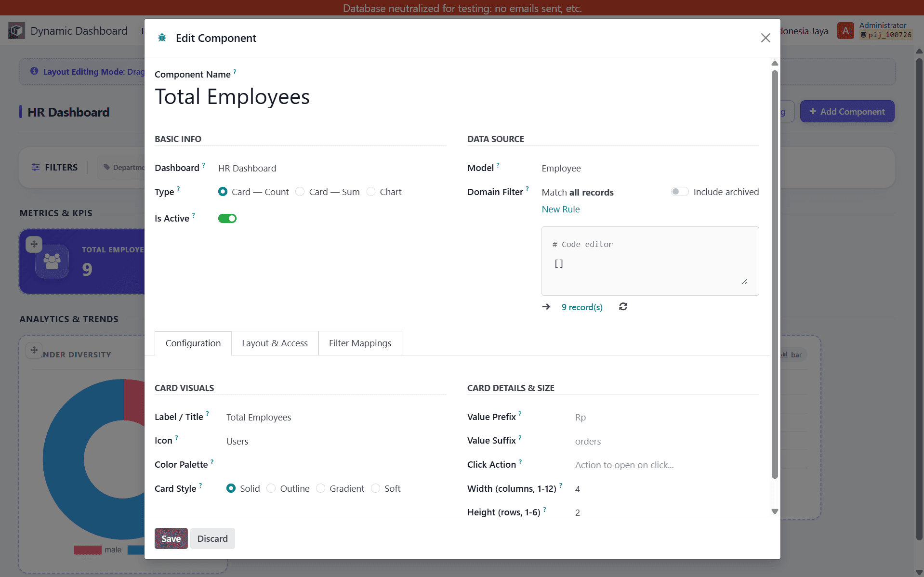Open the Model field dropdown
The height and width of the screenshot is (577, 924).
(x=650, y=168)
